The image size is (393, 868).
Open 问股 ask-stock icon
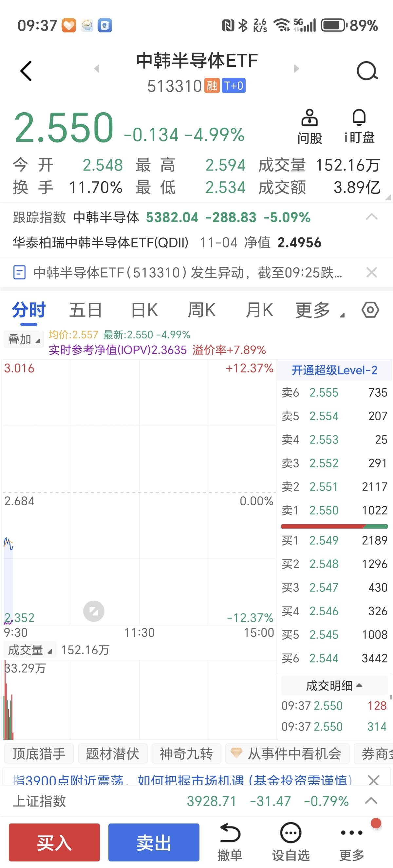[310, 127]
